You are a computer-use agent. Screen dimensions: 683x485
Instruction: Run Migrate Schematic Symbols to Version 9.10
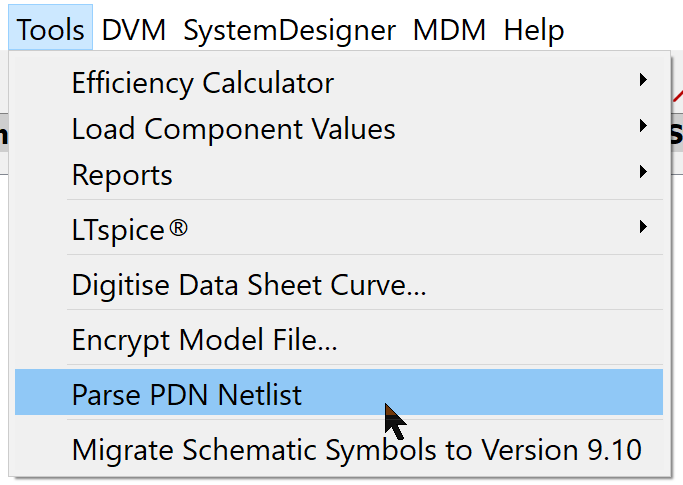356,449
